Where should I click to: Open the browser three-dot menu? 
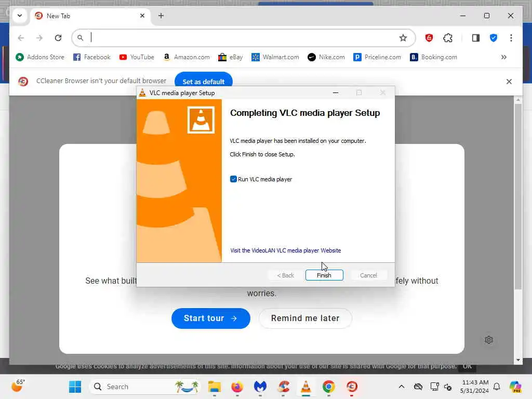click(511, 37)
